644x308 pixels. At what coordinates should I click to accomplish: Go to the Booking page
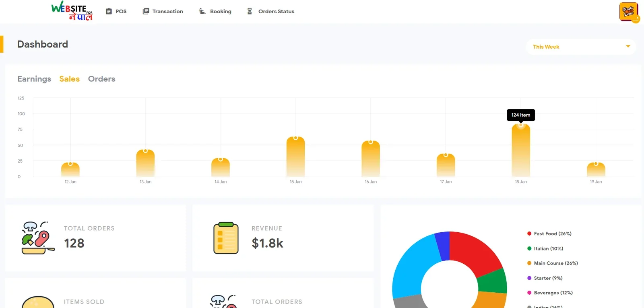coord(215,11)
